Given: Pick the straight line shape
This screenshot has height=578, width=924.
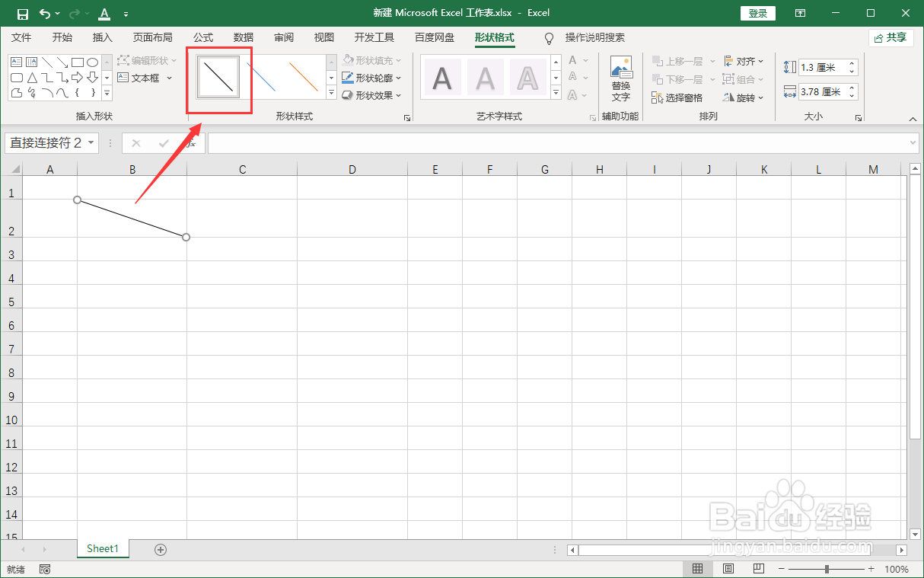Looking at the screenshot, I should point(46,62).
